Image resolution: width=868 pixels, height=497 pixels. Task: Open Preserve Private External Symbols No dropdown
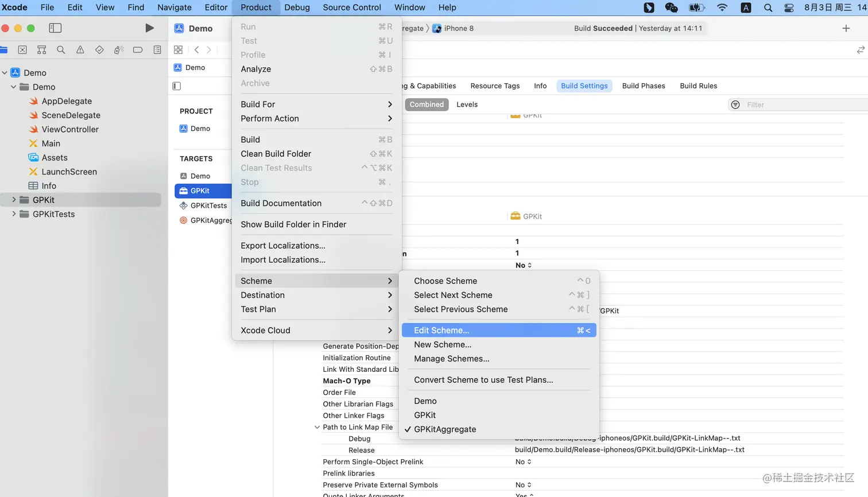[523, 485]
